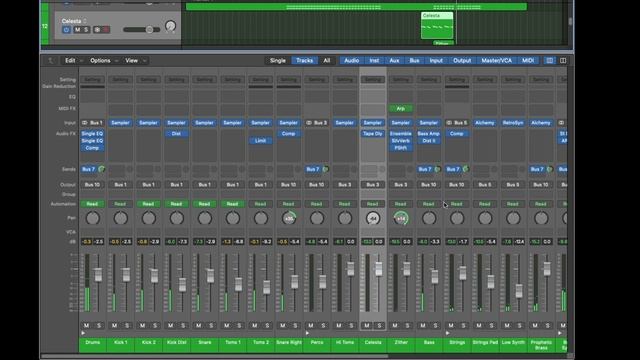The width and height of the screenshot is (640, 360).
Task: Click the Strings Pad channel pan knob
Action: pyautogui.click(x=485, y=218)
